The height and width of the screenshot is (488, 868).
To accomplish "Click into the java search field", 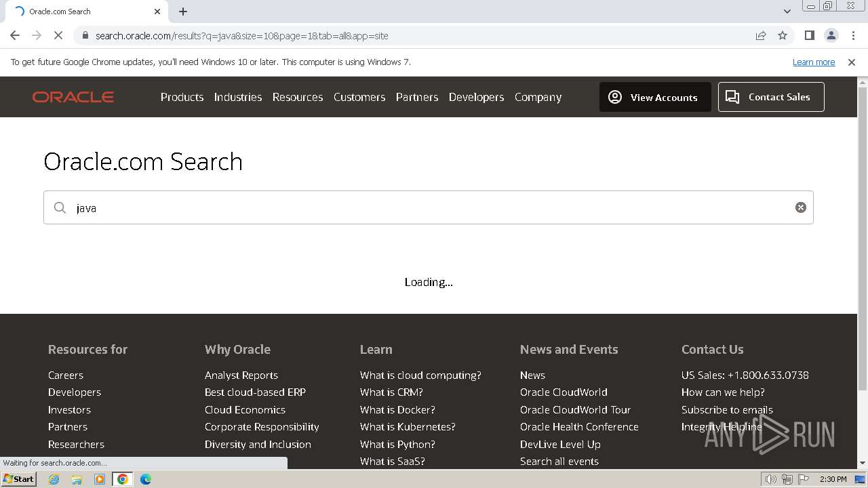I will 429,207.
